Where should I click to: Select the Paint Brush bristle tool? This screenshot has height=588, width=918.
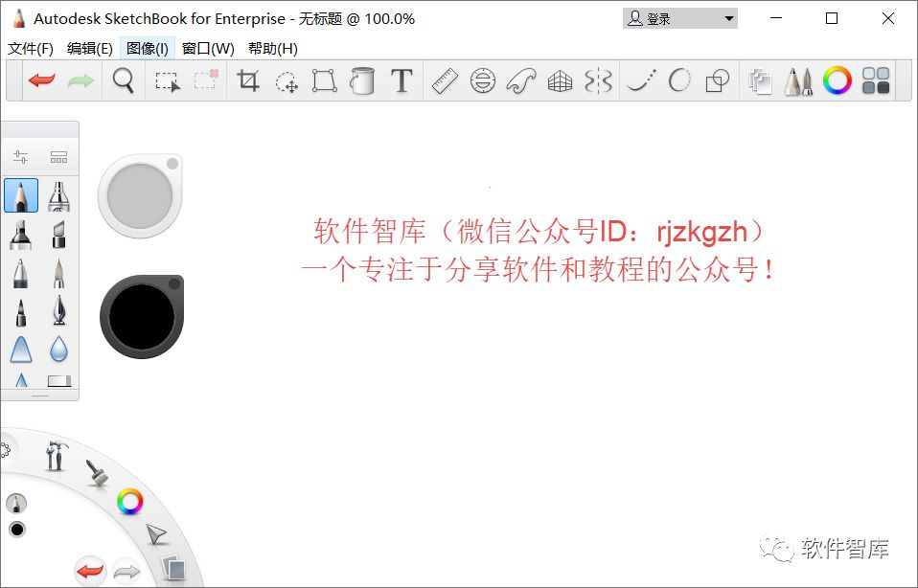(x=58, y=273)
